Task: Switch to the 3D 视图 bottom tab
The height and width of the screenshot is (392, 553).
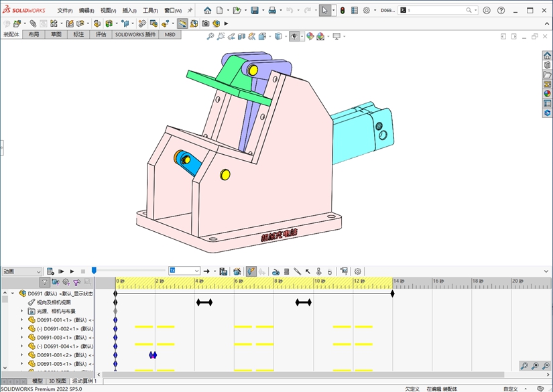Action: (x=58, y=381)
